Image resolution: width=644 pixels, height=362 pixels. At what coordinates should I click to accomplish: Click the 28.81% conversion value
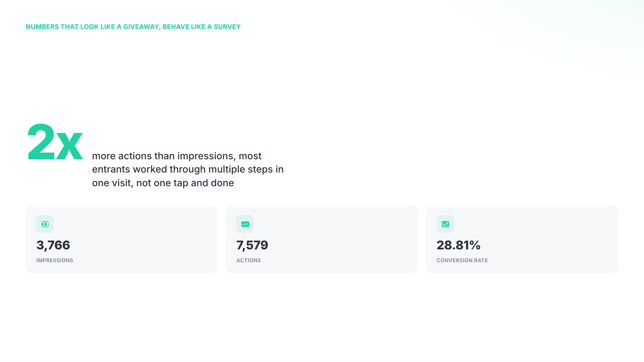[458, 245]
